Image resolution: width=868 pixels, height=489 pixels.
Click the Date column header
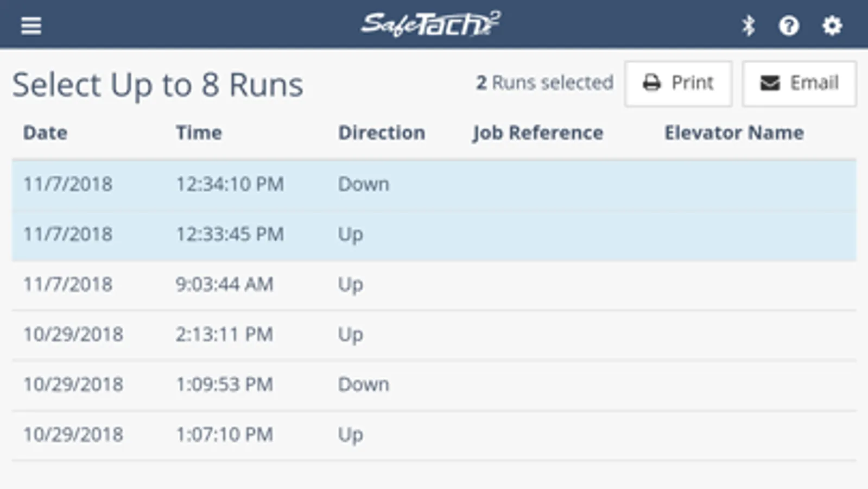pos(45,133)
